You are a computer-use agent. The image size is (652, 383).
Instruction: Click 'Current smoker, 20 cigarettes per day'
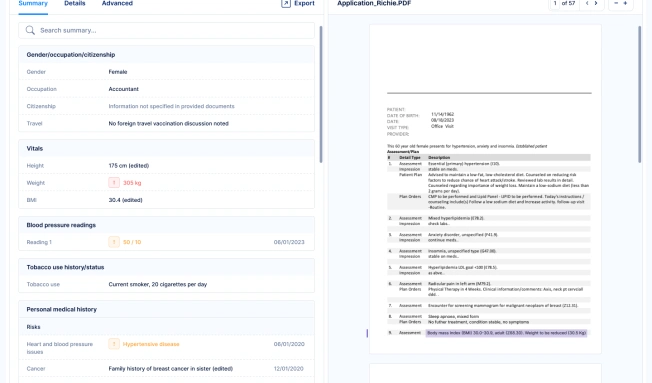[x=158, y=284]
